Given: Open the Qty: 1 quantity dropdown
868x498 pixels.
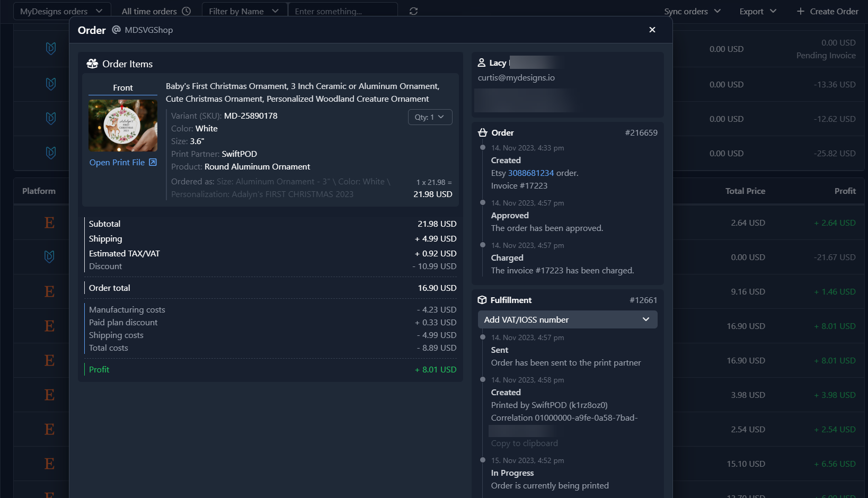Looking at the screenshot, I should tap(430, 117).
